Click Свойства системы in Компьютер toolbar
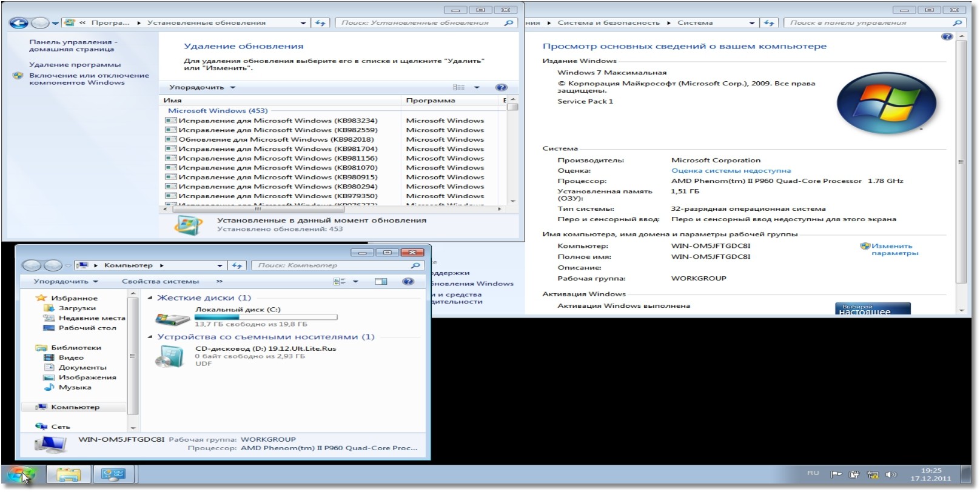Viewport: 980px width, 492px height. point(160,281)
